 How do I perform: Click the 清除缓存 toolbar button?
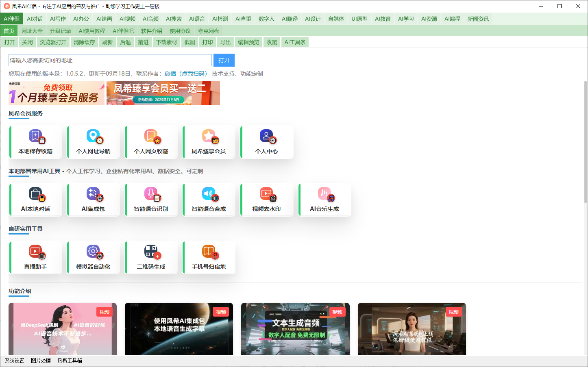pos(85,42)
